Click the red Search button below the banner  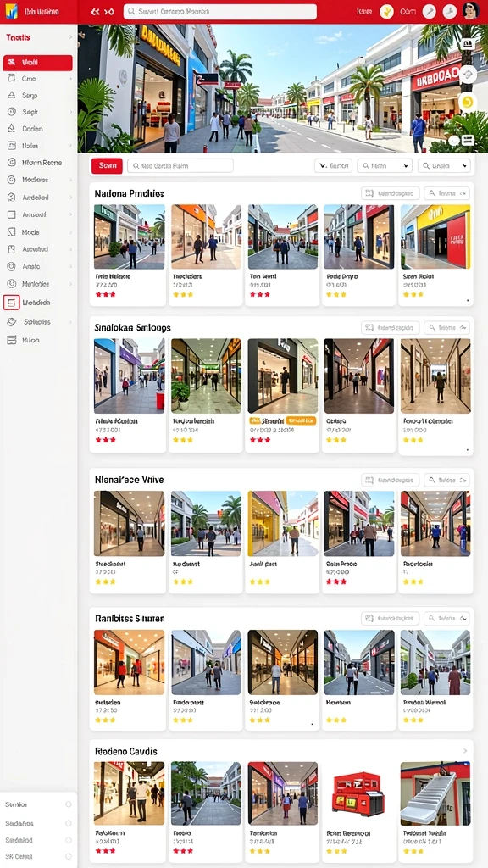point(107,165)
